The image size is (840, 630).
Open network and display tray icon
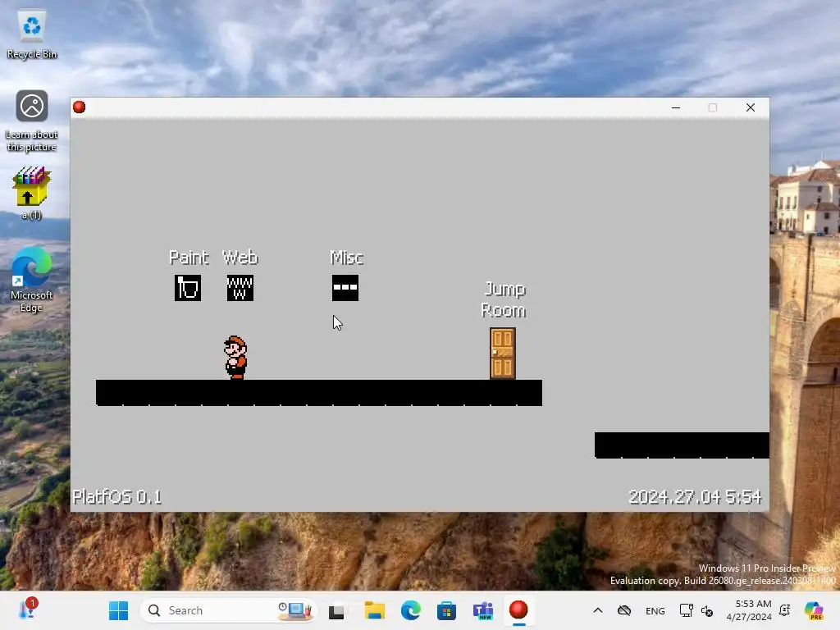click(x=686, y=610)
